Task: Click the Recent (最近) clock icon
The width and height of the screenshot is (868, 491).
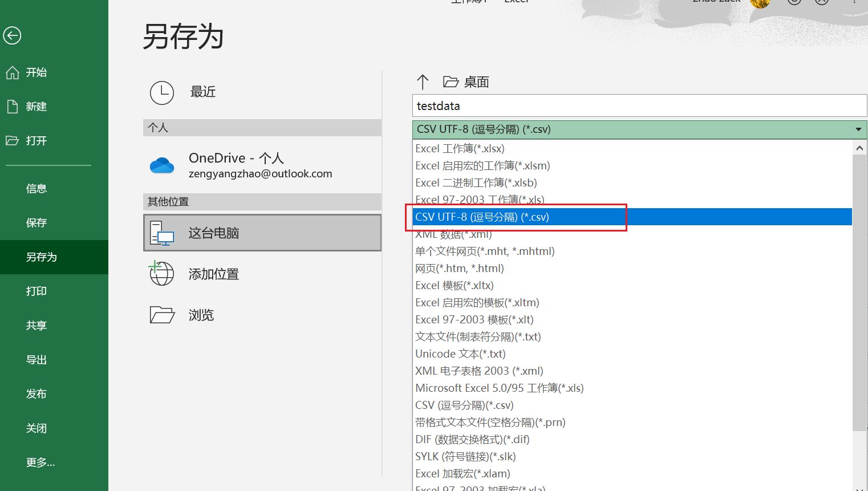Action: point(162,92)
